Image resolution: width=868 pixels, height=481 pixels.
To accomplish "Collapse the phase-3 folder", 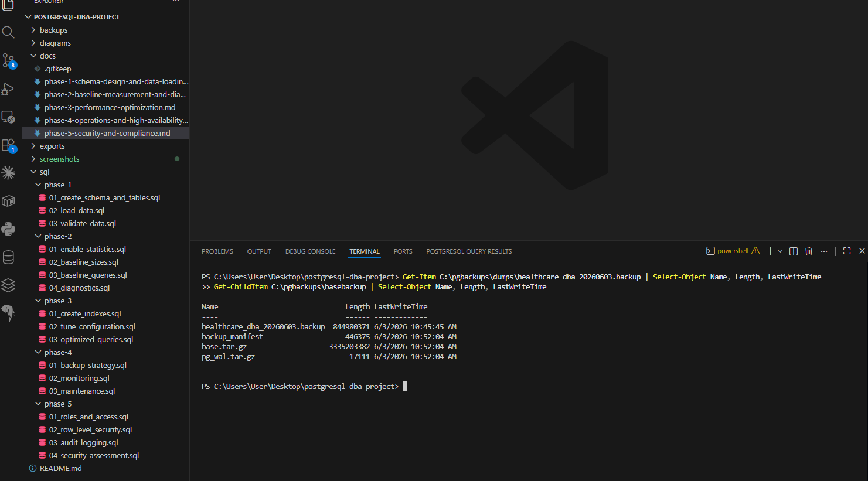I will click(x=105, y=301).
